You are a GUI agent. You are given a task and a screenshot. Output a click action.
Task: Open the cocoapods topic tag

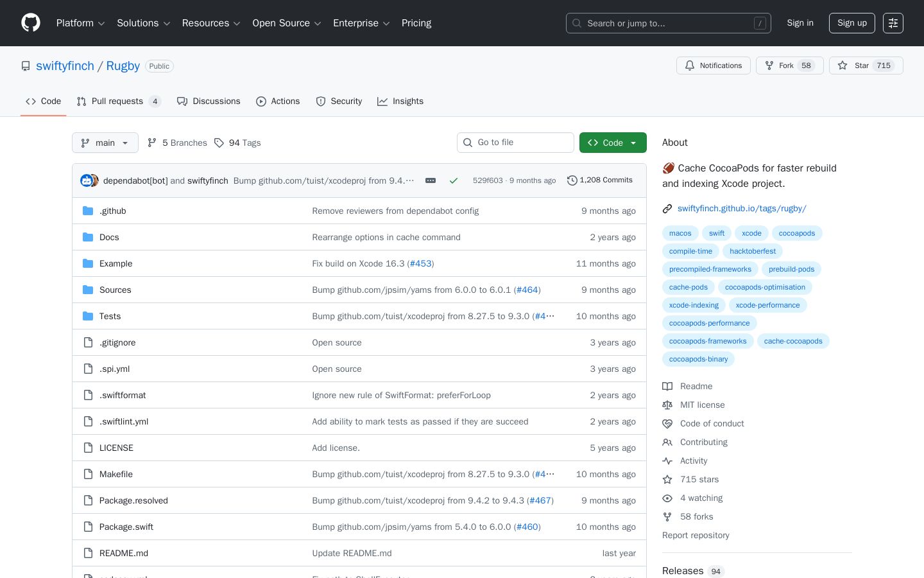tap(797, 233)
